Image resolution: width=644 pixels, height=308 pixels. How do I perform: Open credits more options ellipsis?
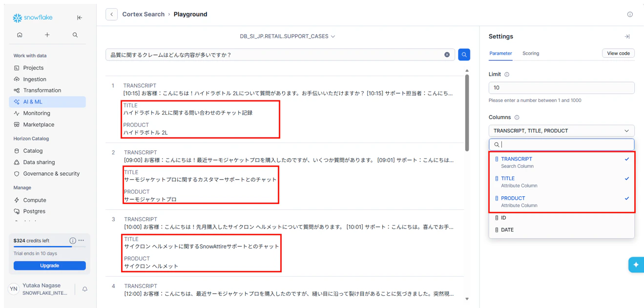(81, 241)
